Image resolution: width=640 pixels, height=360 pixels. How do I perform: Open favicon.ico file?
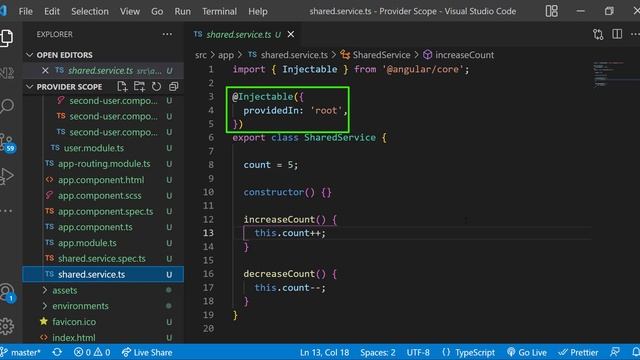(74, 322)
